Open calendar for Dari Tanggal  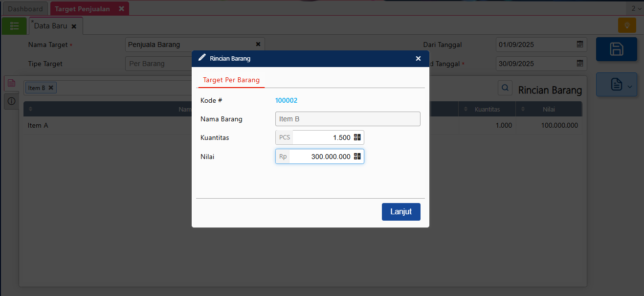[580, 45]
